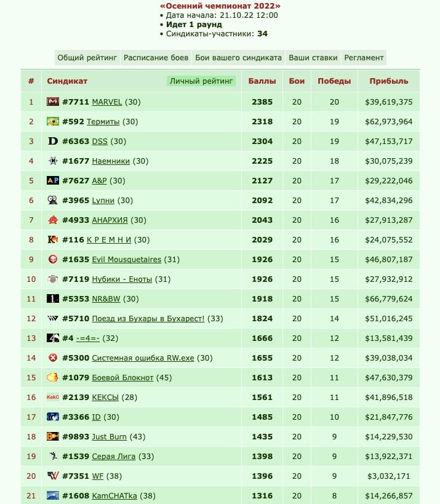Open the Just Burn syndicate link
Screen dimensions: 440x504
click(x=110, y=436)
